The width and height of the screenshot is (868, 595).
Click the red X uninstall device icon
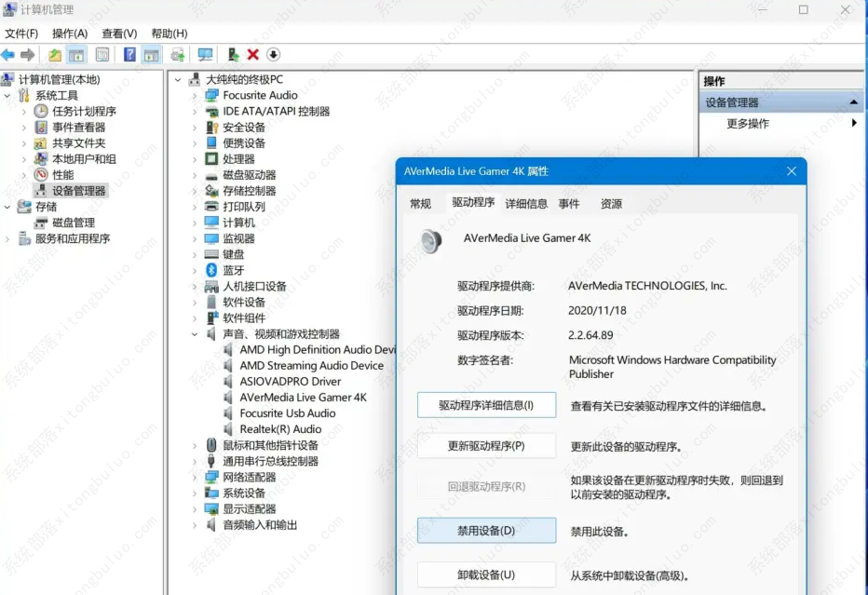click(252, 55)
